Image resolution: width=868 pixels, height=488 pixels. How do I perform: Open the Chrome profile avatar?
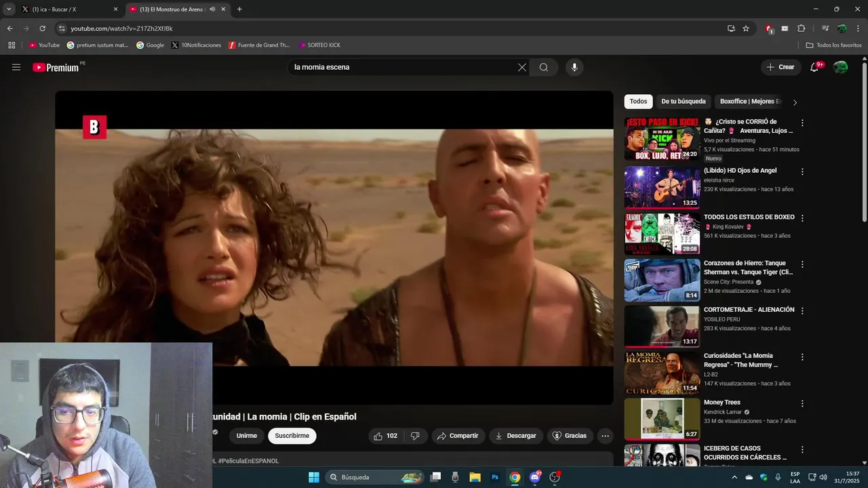coord(842,28)
